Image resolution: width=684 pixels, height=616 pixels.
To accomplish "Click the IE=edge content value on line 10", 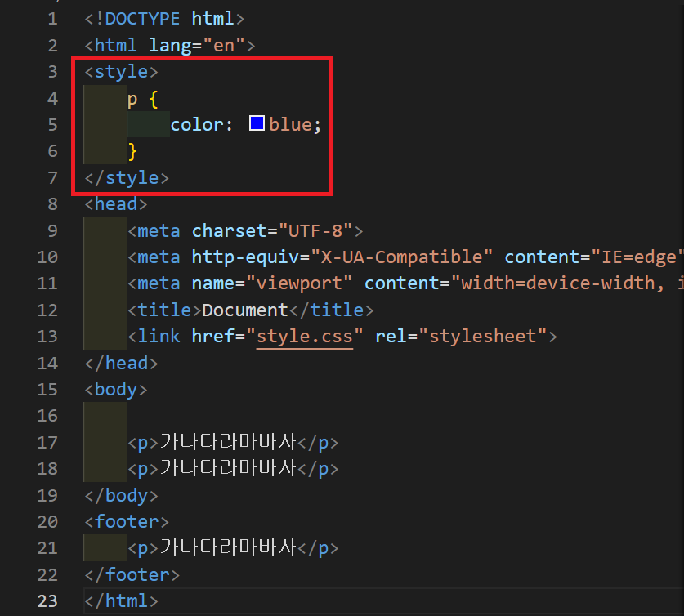I will 639,257.
